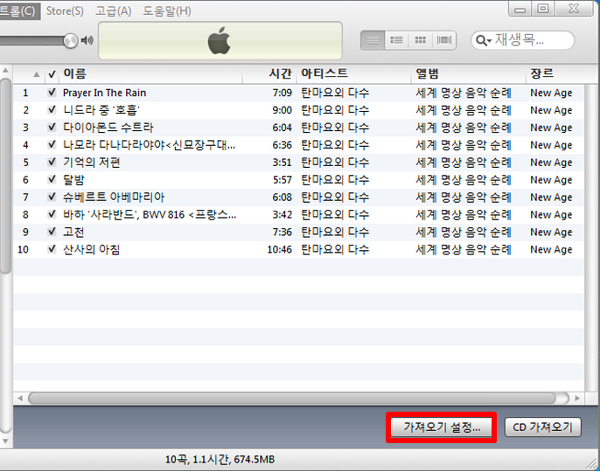Sort by the 이름 column header
The image size is (600, 472).
[x=151, y=73]
